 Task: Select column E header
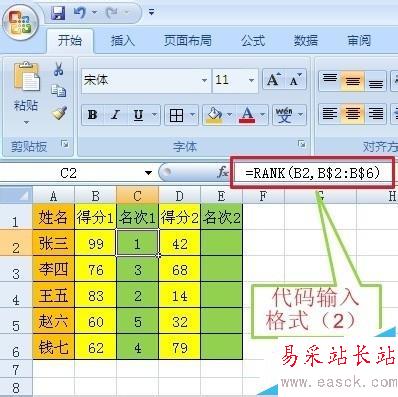point(222,196)
